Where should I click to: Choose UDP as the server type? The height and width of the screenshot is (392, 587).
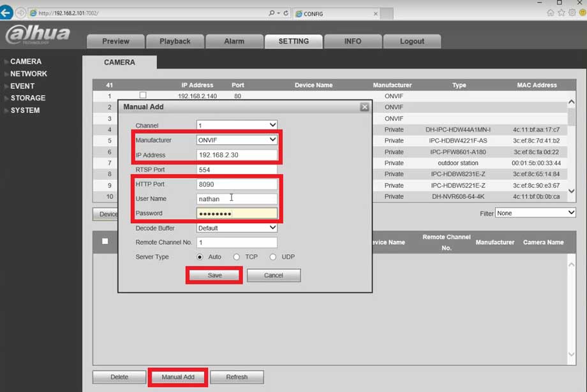point(273,257)
